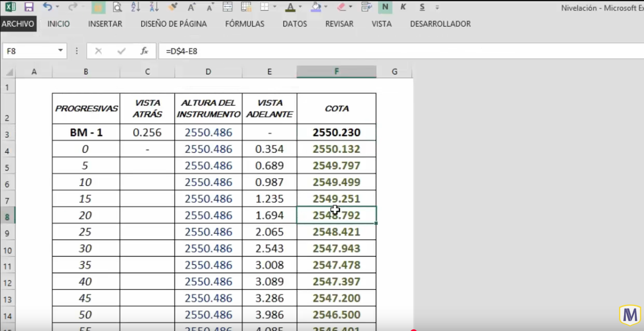The image size is (644, 331).
Task: Open the Clear eraser dropdown arrow
Action: [351, 7]
